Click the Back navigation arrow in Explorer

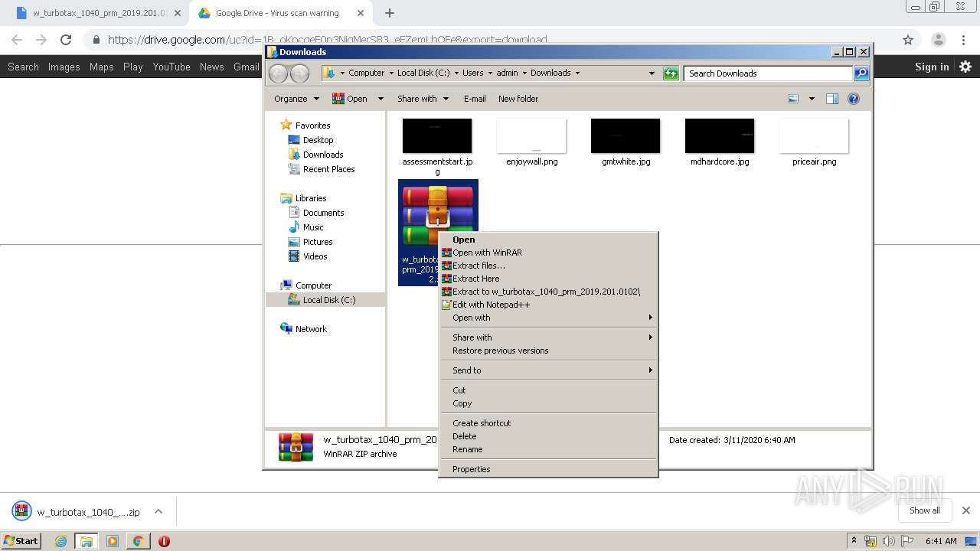click(278, 73)
